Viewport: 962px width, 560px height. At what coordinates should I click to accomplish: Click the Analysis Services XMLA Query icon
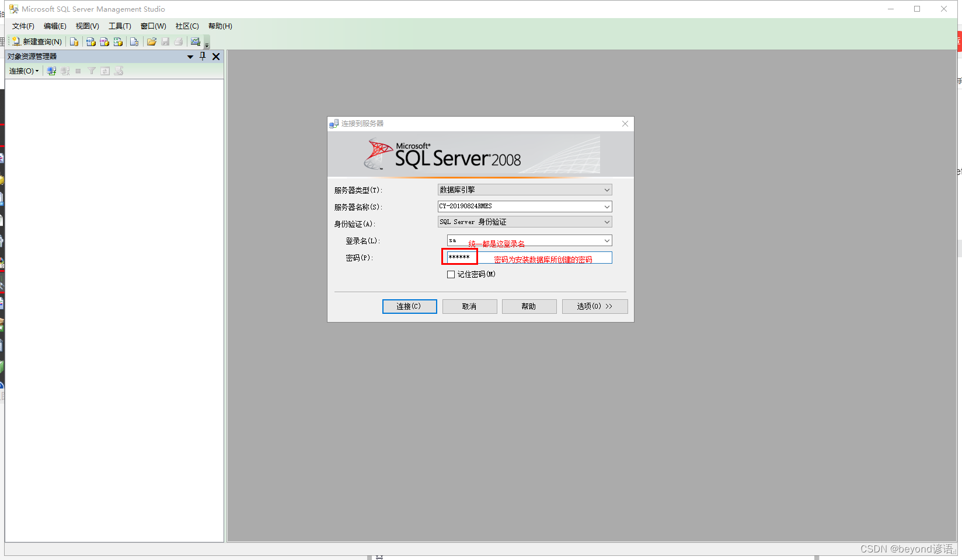point(118,41)
